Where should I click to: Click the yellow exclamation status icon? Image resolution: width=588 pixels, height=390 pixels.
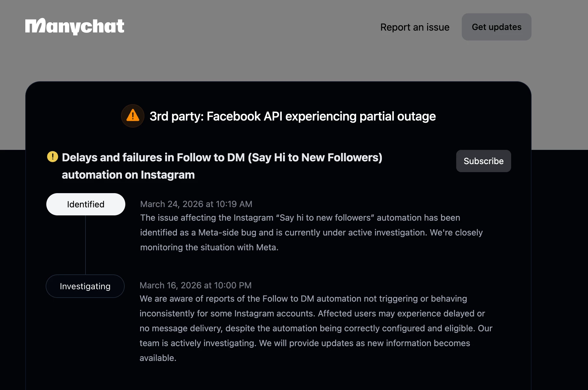click(52, 157)
